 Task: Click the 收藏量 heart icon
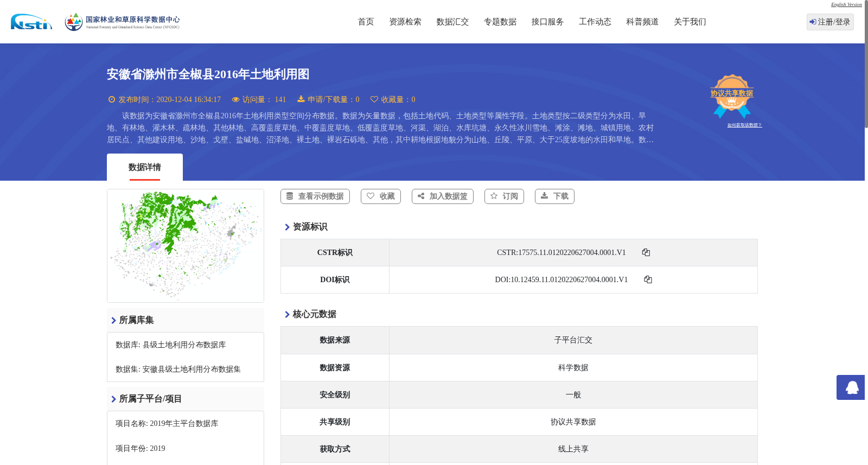(374, 99)
